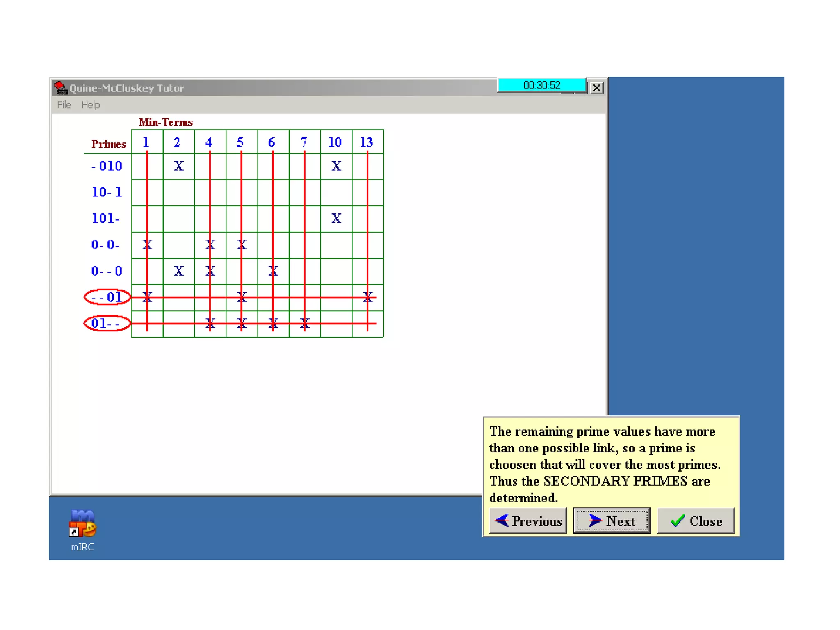This screenshot has height=630, width=840.
Task: Click the cyan timer display 00:30:52
Action: (541, 85)
